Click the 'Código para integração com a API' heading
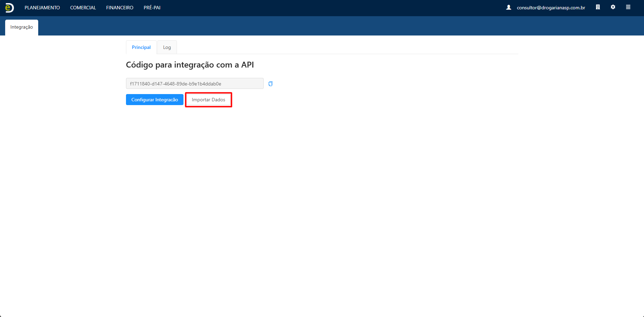The height and width of the screenshot is (317, 644). (190, 65)
